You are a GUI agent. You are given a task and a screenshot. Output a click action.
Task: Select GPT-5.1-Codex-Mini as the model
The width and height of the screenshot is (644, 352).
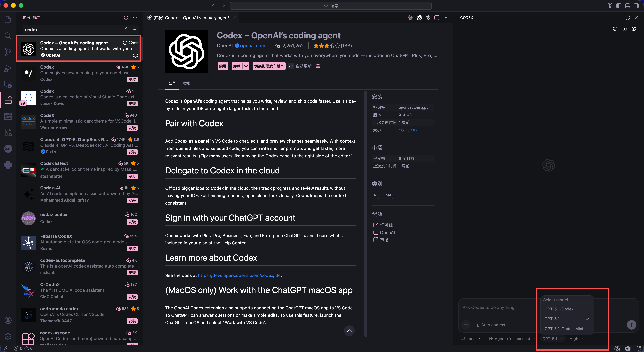tap(564, 329)
